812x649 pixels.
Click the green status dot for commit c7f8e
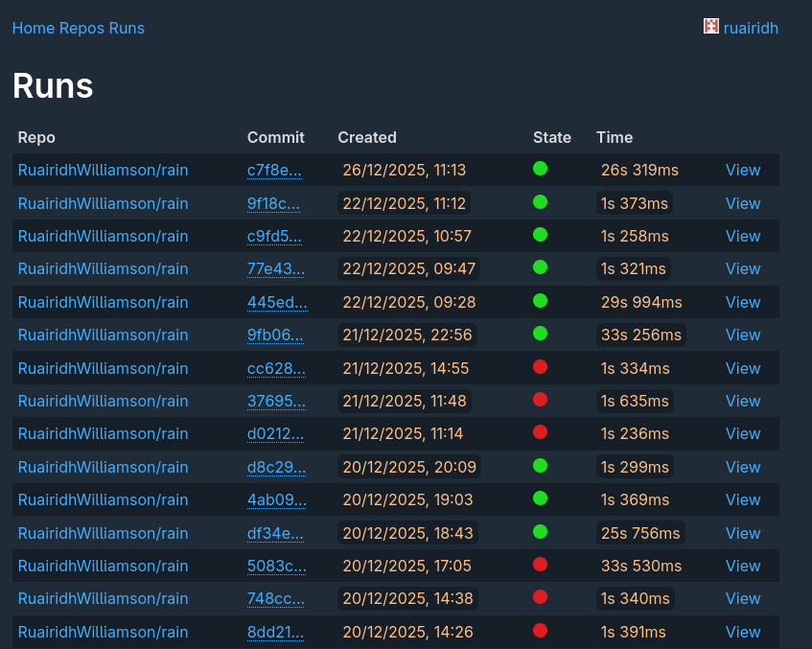point(540,167)
